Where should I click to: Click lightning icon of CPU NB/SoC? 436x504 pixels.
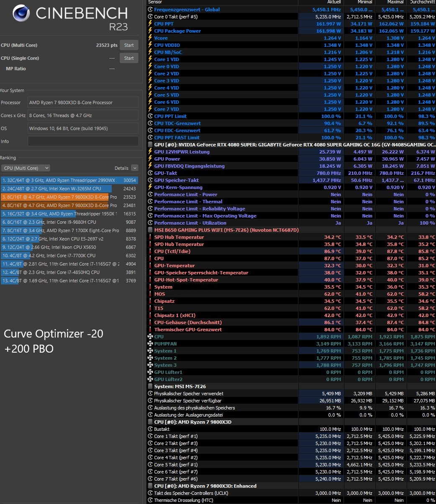pyautogui.click(x=151, y=52)
